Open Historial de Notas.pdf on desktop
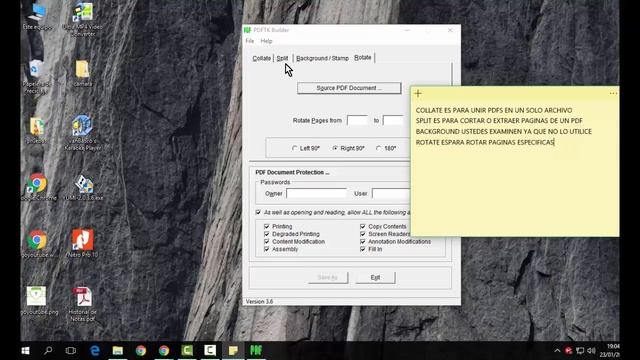Viewport: 640px width, 360px height. [83, 304]
